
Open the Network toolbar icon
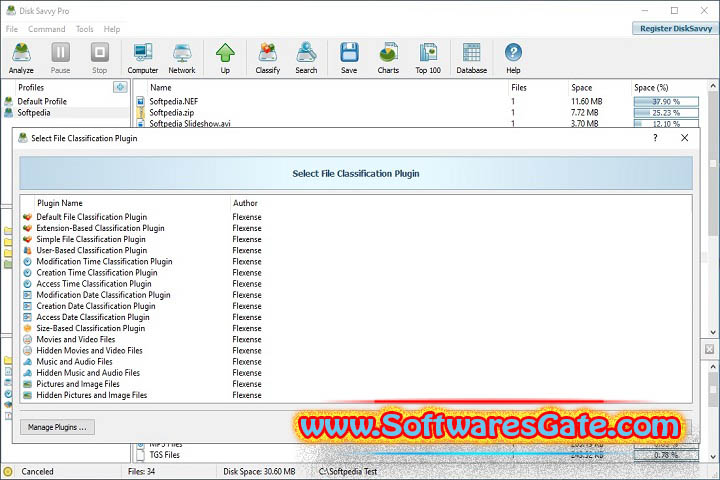182,58
